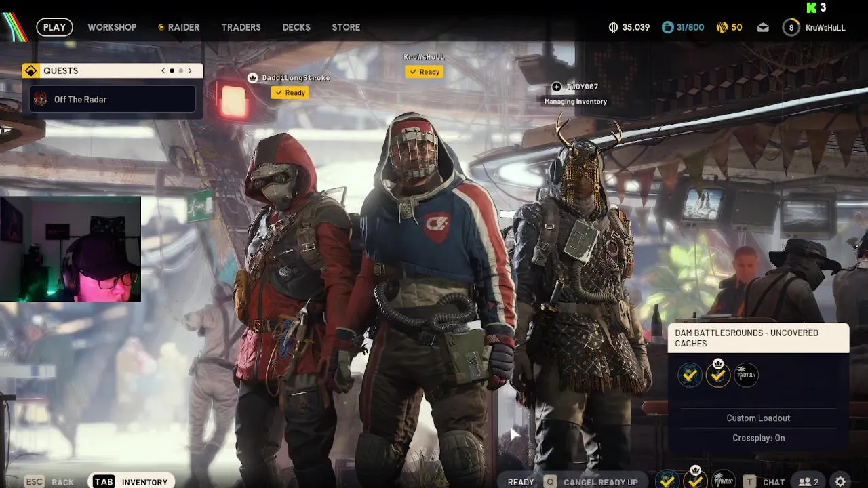Open the Custom Loadout option
The image size is (868, 488).
pos(758,418)
